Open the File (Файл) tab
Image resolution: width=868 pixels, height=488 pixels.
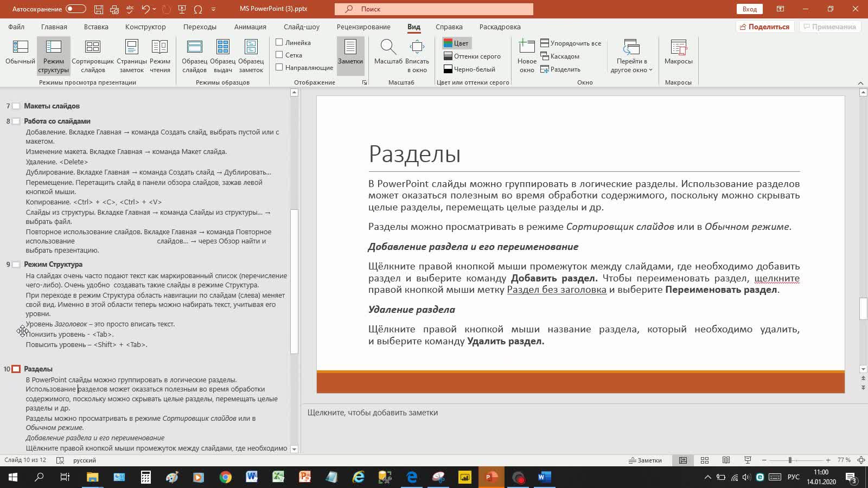point(16,27)
